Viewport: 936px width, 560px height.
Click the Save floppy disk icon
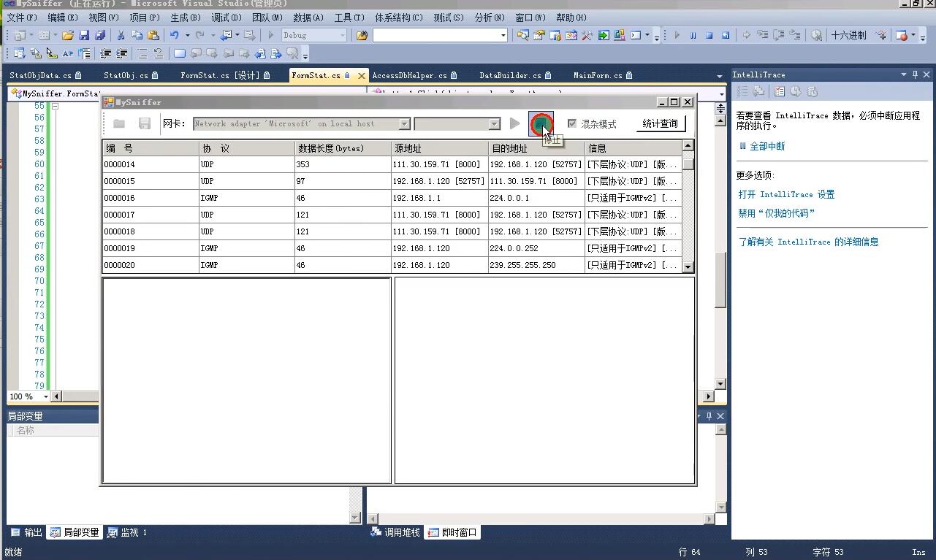pos(84,35)
